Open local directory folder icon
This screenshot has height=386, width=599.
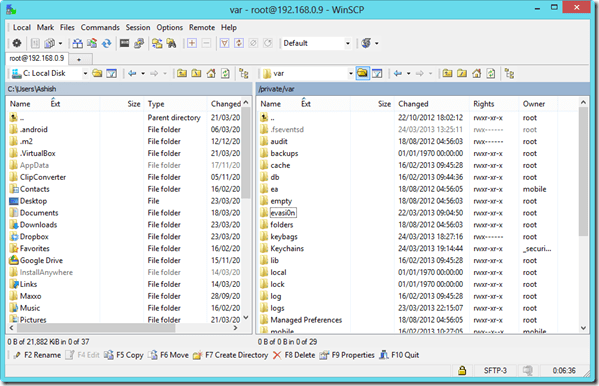pyautogui.click(x=97, y=73)
